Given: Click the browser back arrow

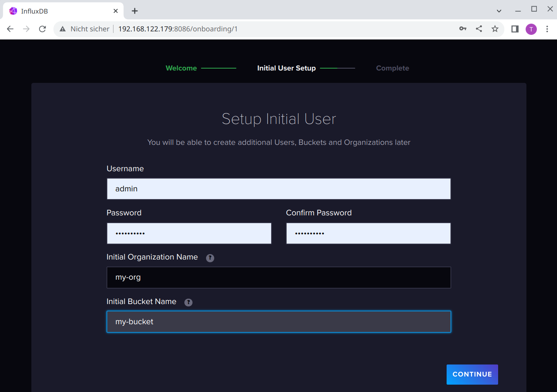Looking at the screenshot, I should pyautogui.click(x=10, y=29).
